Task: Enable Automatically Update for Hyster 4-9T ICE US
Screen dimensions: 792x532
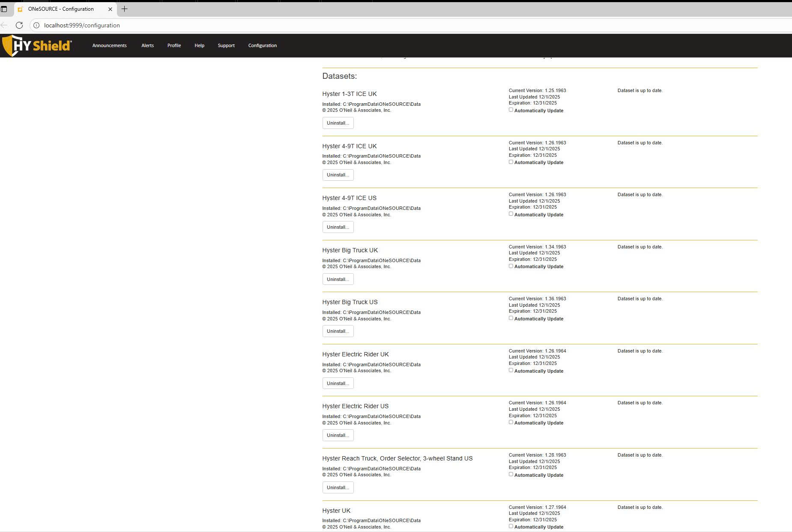Action: (x=511, y=214)
